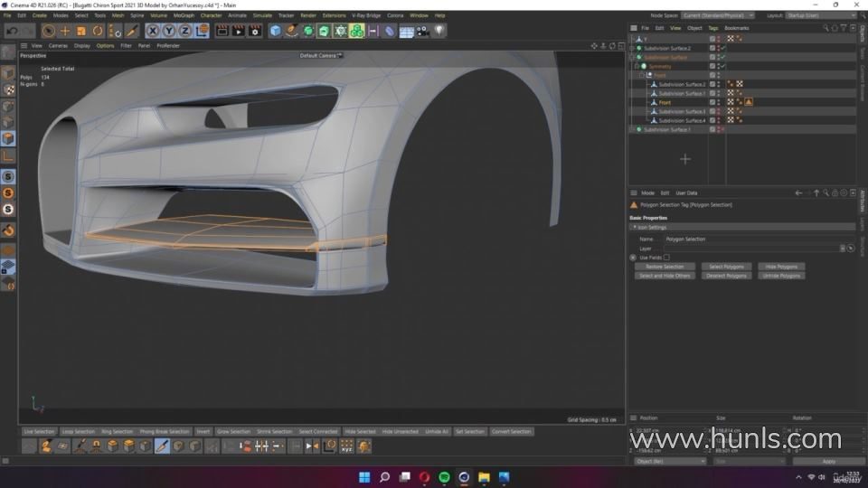Toggle Use Fields checkbox

pos(666,258)
